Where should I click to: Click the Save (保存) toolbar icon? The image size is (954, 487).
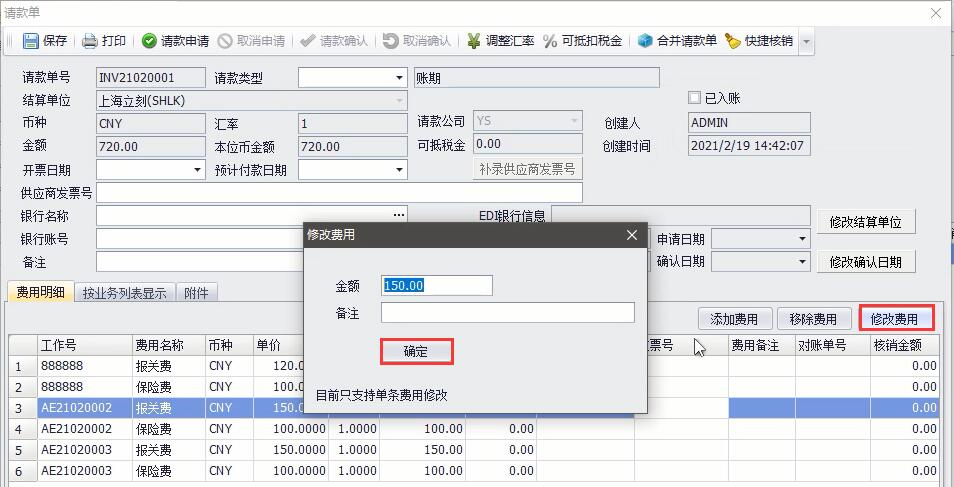[31, 41]
